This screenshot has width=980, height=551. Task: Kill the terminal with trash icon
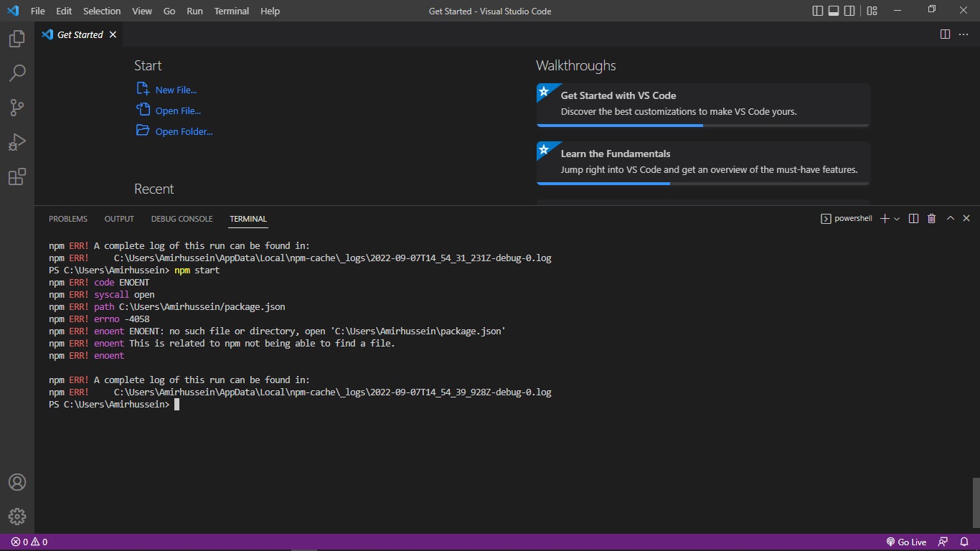pos(931,219)
